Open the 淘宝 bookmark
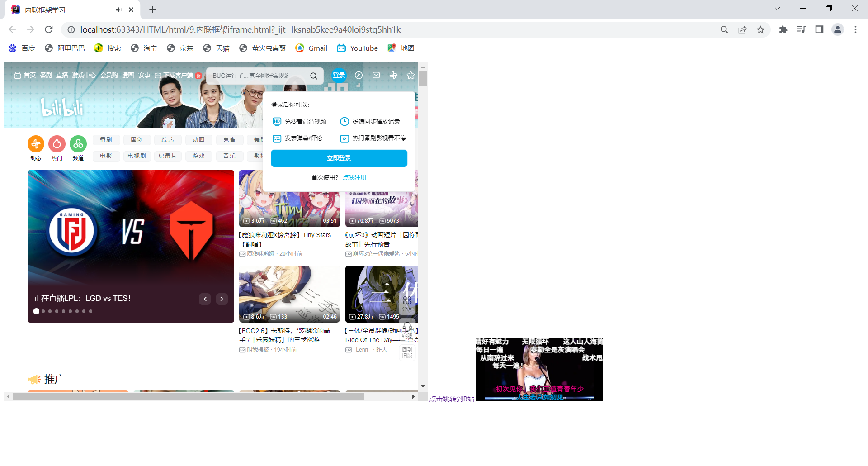This screenshot has height=466, width=868. [144, 48]
